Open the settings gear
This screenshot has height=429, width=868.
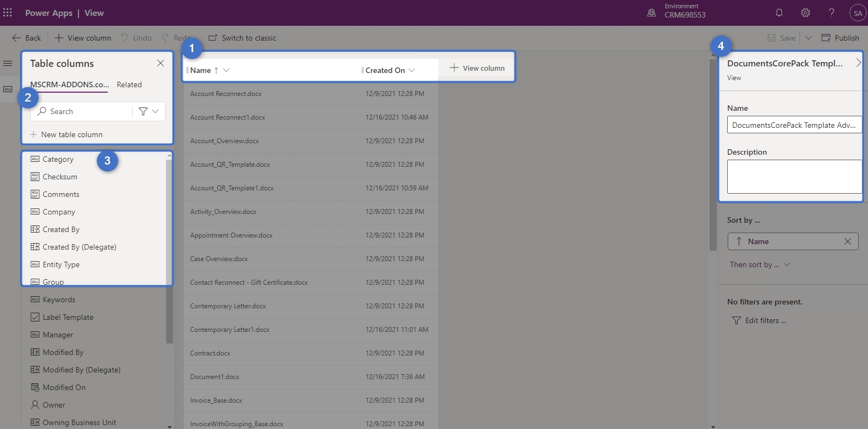tap(806, 13)
